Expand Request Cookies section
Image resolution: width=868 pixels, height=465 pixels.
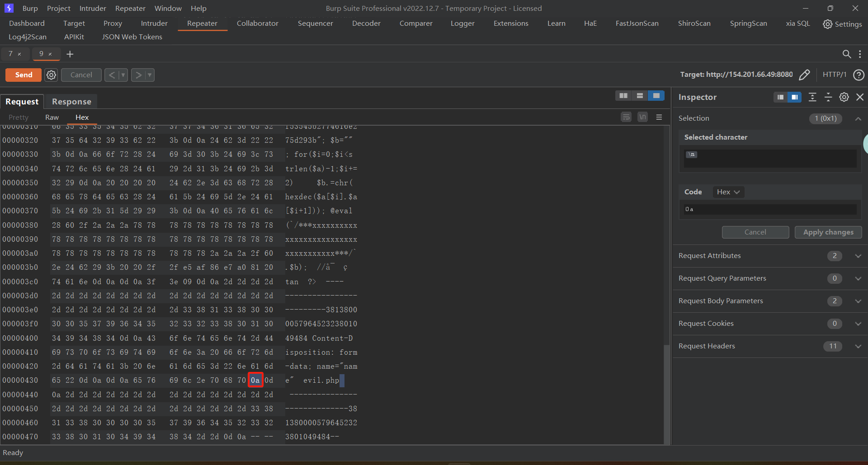coord(858,324)
